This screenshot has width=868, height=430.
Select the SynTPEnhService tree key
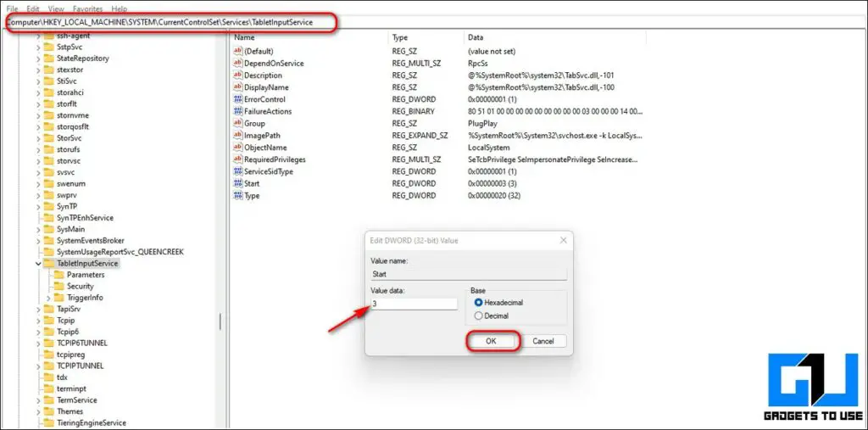coord(85,218)
